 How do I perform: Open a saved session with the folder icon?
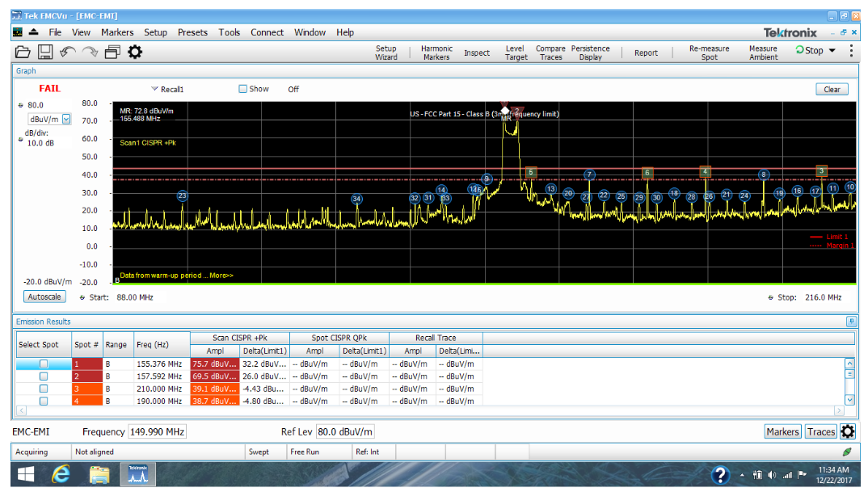[x=23, y=51]
